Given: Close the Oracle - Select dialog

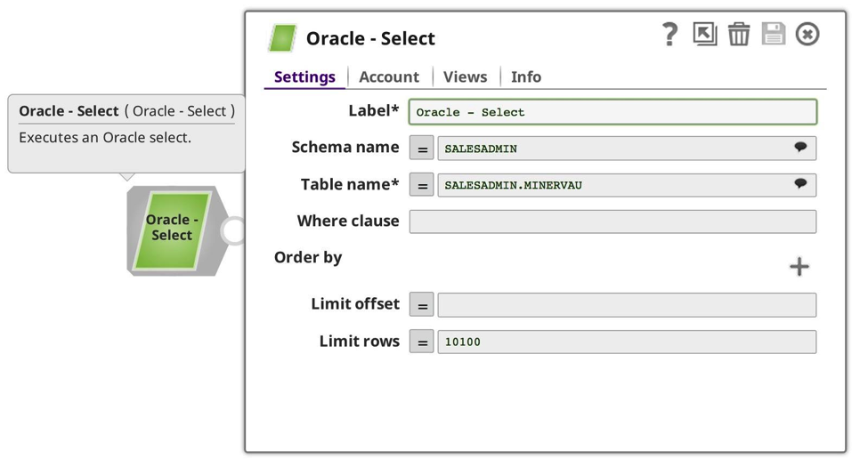Looking at the screenshot, I should point(807,35).
